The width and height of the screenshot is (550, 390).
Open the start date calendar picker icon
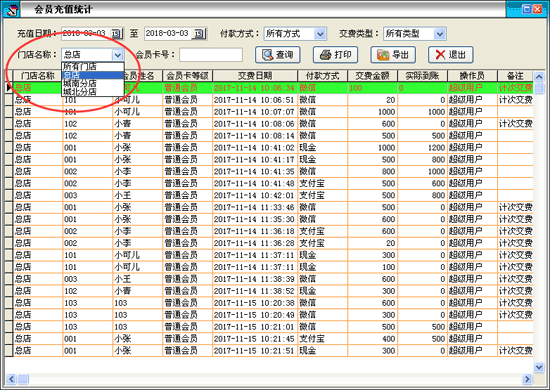coord(116,34)
